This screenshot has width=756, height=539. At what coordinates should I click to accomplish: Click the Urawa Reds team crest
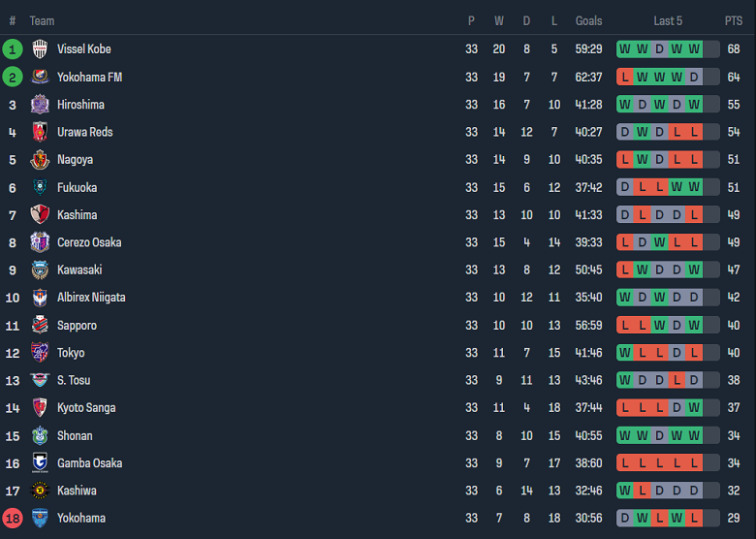pos(40,132)
